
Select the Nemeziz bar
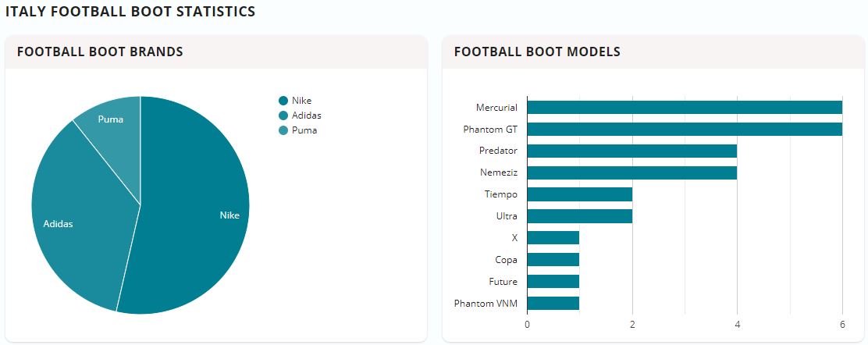632,172
